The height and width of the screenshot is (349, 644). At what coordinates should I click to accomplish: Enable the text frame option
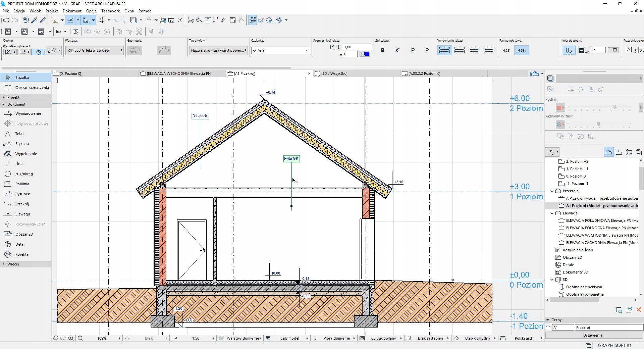[x=521, y=50]
